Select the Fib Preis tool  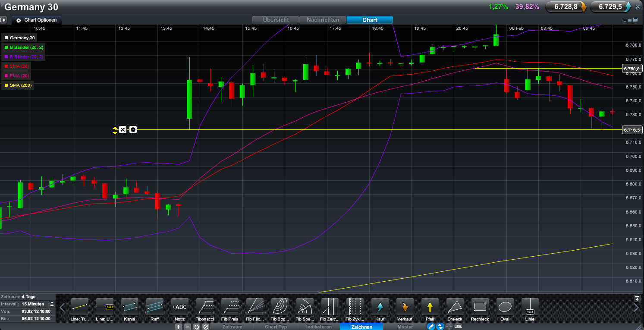(x=230, y=309)
